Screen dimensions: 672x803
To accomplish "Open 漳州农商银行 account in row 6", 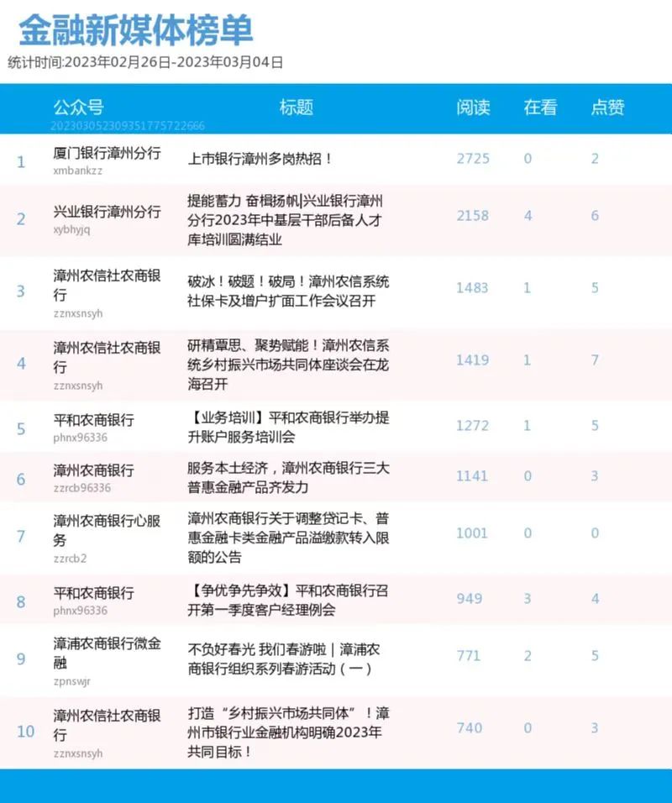I will [94, 470].
